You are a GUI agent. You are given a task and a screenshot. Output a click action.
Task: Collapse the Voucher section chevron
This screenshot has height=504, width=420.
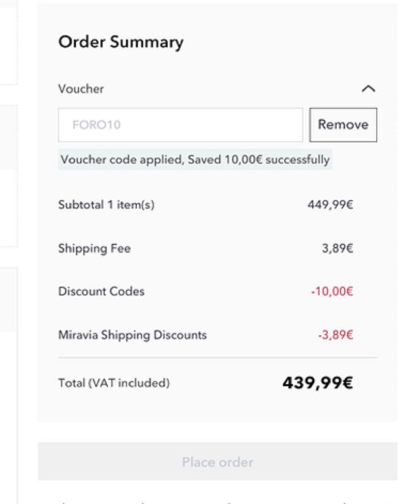[368, 89]
